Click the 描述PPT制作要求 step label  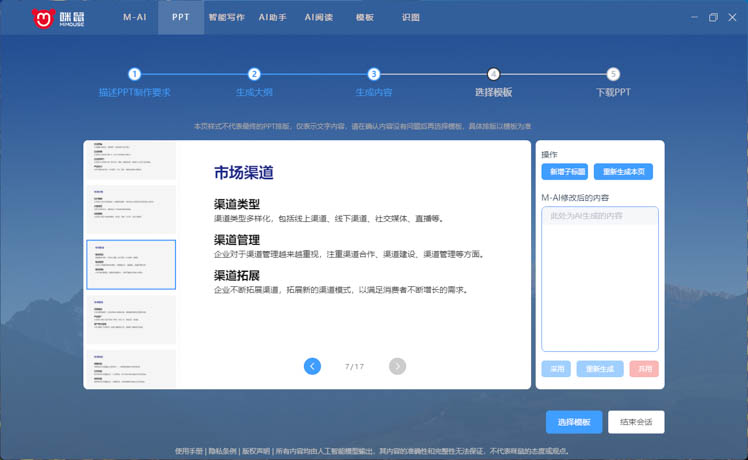point(135,92)
